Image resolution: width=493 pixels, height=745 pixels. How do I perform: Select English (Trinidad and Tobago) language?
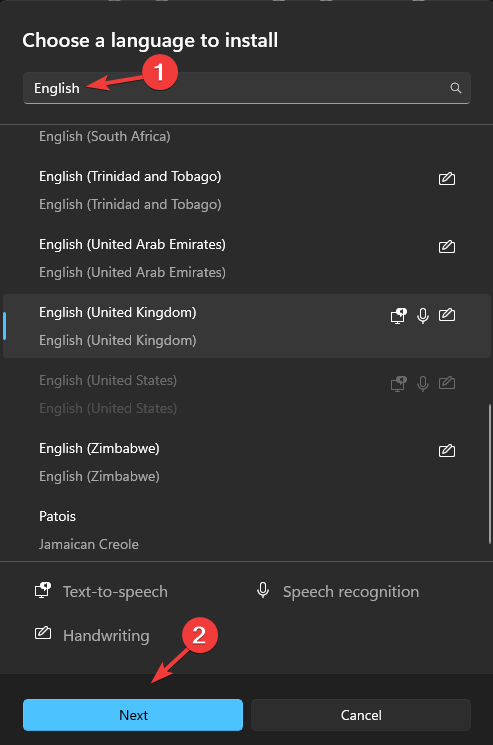(x=246, y=191)
